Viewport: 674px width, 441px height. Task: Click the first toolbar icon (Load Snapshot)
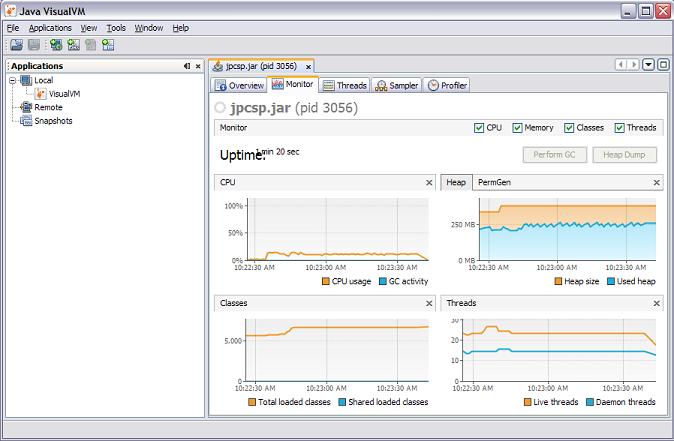[16, 45]
